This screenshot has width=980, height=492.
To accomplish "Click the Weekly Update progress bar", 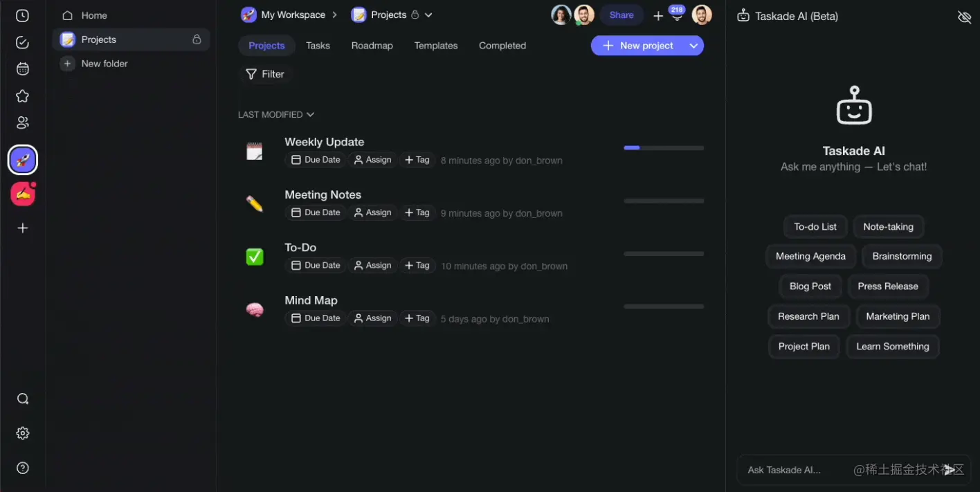I will point(664,148).
